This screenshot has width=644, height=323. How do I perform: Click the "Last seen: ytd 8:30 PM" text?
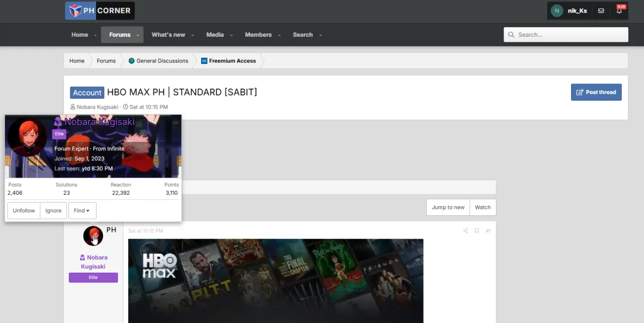84,169
